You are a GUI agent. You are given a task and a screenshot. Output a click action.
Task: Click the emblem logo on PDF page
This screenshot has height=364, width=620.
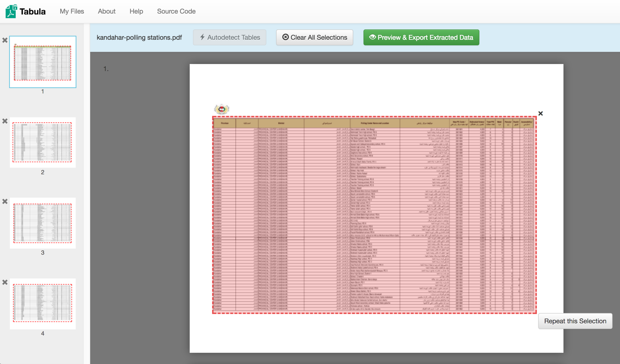(221, 109)
